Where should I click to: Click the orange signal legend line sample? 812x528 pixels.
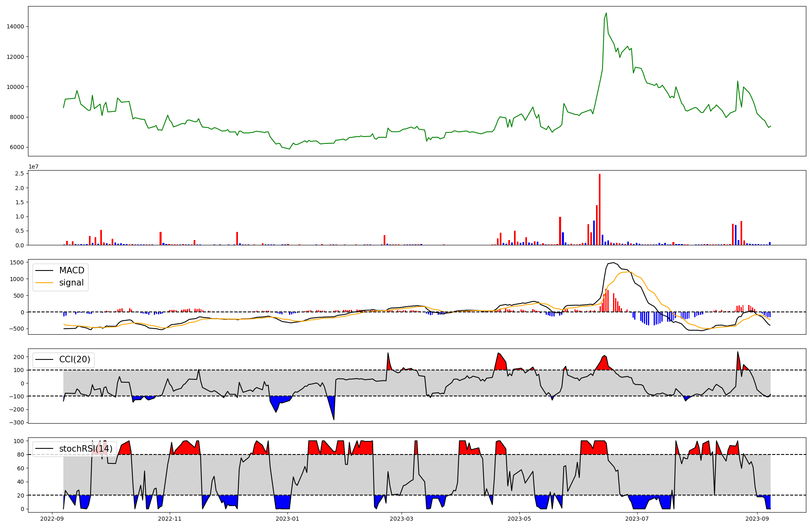(44, 283)
